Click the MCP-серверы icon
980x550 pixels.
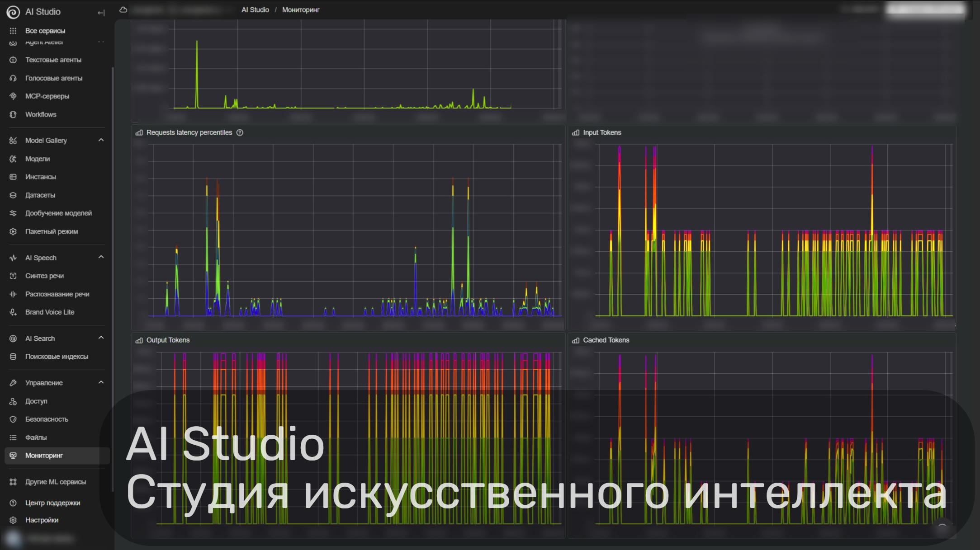click(x=13, y=96)
